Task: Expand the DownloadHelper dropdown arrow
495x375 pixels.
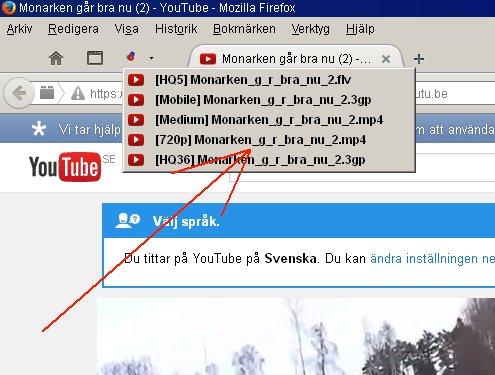Action: 151,58
